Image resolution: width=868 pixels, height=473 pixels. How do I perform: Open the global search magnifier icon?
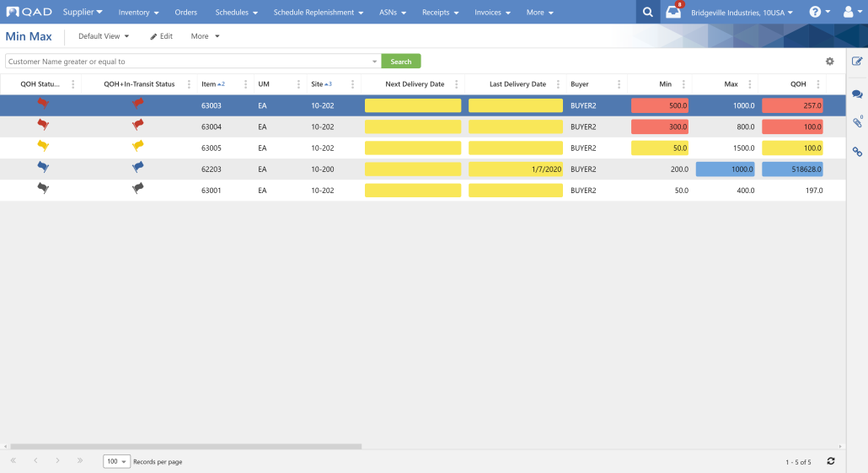[x=647, y=12]
